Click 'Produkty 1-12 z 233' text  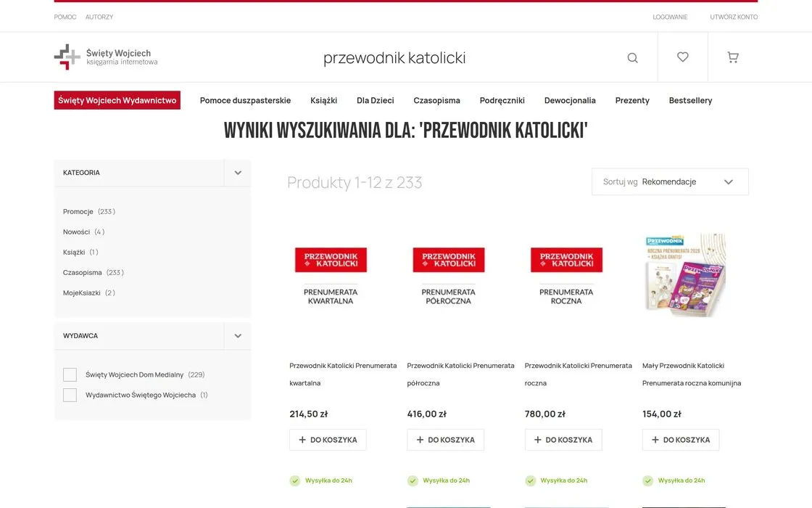(355, 182)
